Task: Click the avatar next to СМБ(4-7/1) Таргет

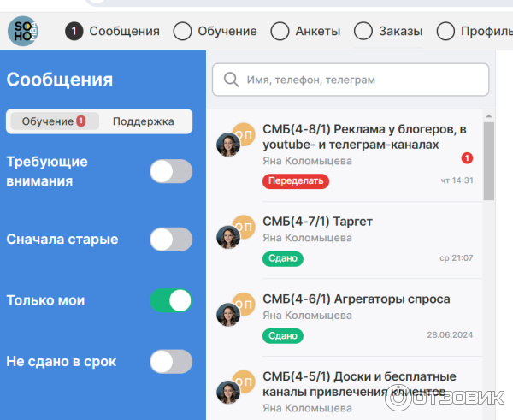Action: (x=229, y=236)
